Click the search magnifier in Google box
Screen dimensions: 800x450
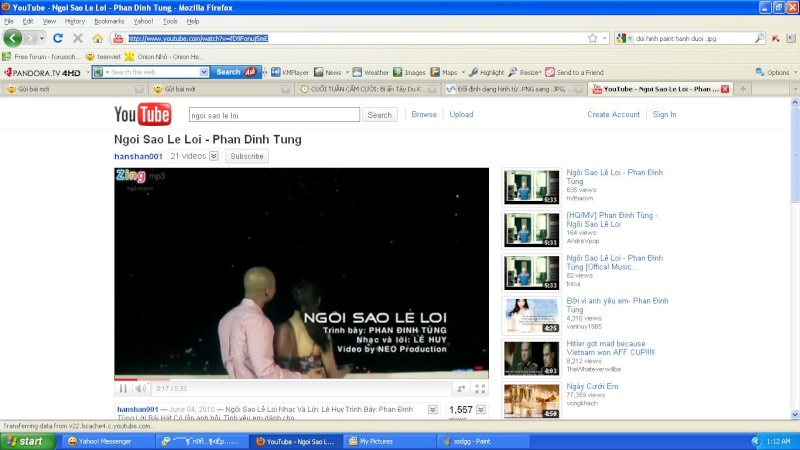(x=759, y=38)
